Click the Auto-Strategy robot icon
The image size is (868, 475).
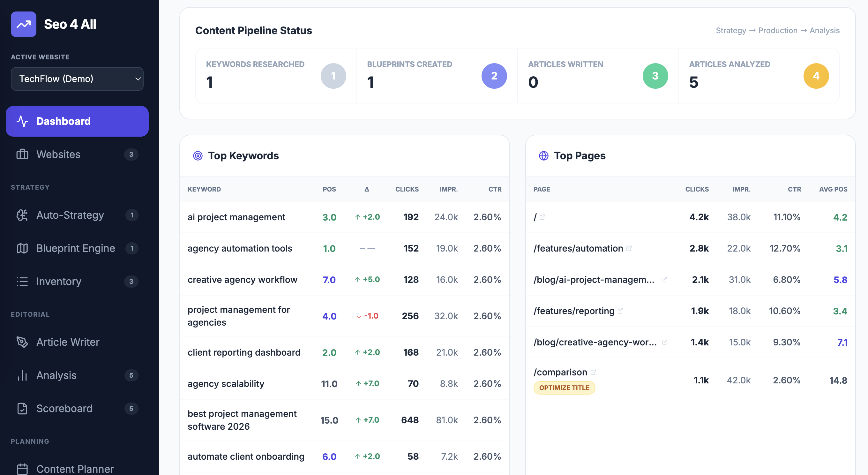coord(22,215)
